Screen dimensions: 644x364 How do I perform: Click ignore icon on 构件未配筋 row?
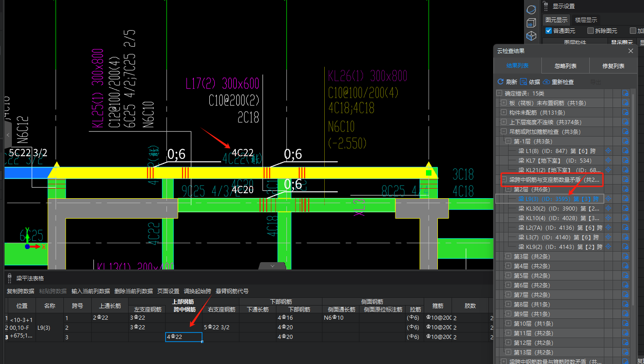(x=626, y=112)
